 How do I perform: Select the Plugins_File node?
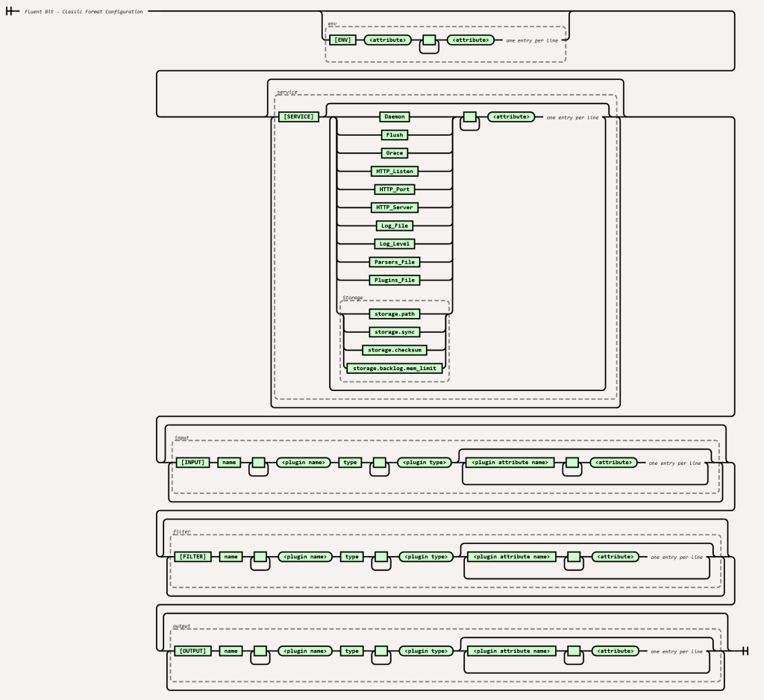click(394, 281)
